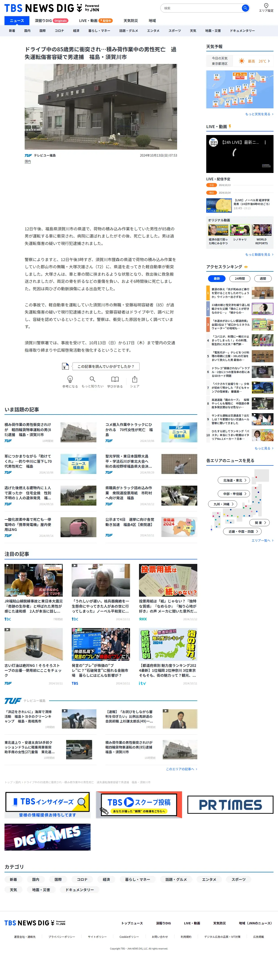Open プライバシーポリシー footer link
Viewport: 278px width, 980px height.
pos(62,937)
